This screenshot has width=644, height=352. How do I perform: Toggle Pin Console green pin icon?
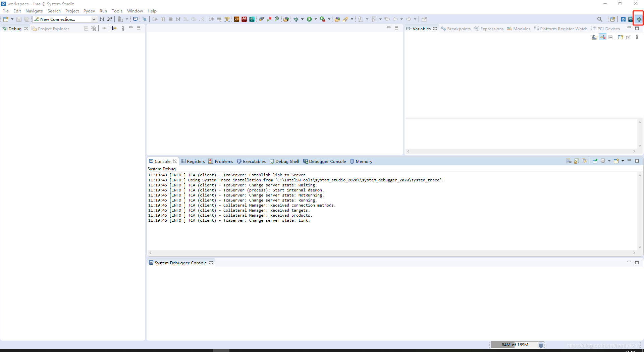point(595,161)
